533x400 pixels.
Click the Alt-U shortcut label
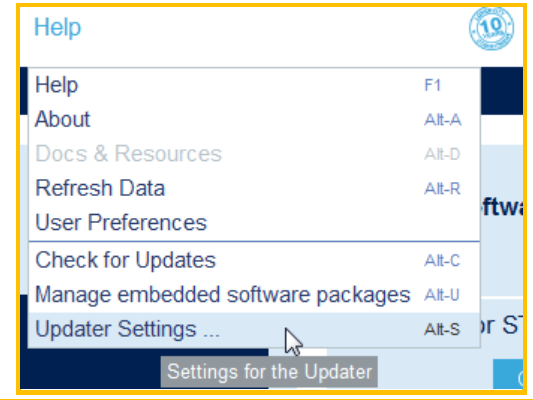(442, 295)
